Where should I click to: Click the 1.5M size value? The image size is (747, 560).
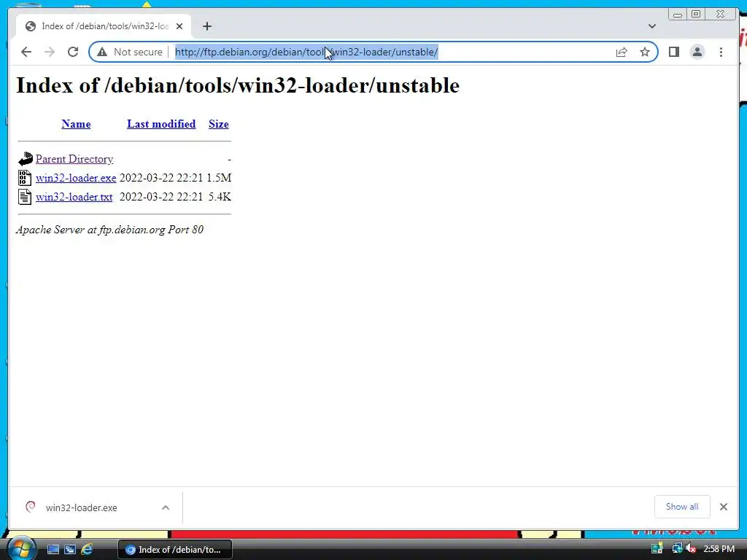(219, 178)
